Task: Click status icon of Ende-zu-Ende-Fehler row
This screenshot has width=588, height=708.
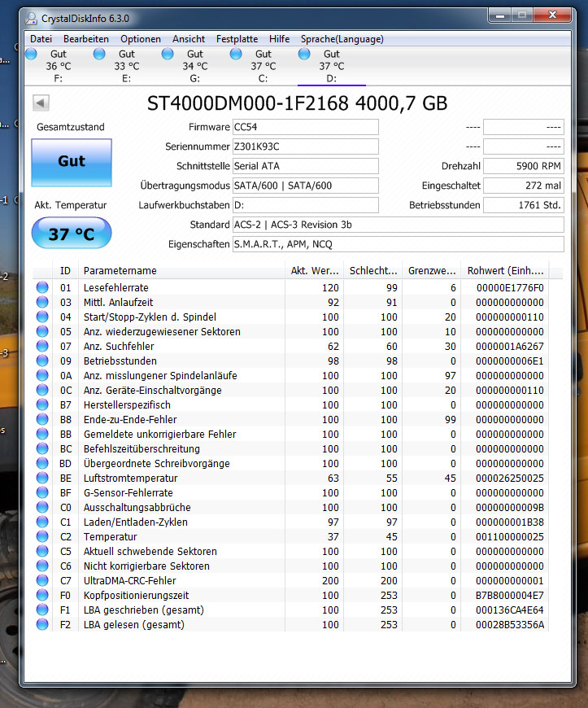Action: pyautogui.click(x=42, y=419)
